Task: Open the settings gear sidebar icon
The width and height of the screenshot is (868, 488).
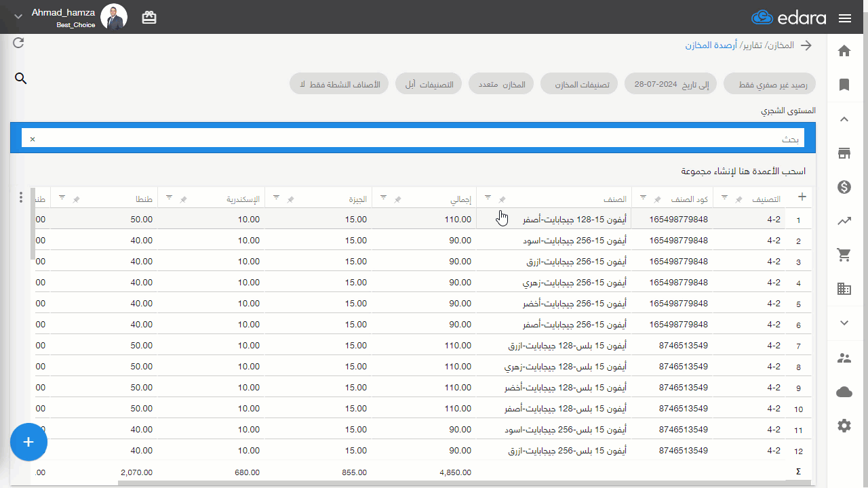Action: (844, 426)
